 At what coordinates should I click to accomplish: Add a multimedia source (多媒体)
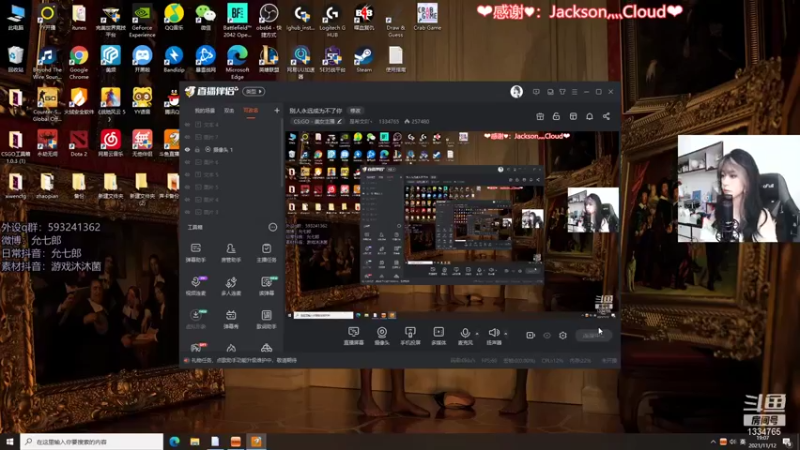pyautogui.click(x=439, y=336)
